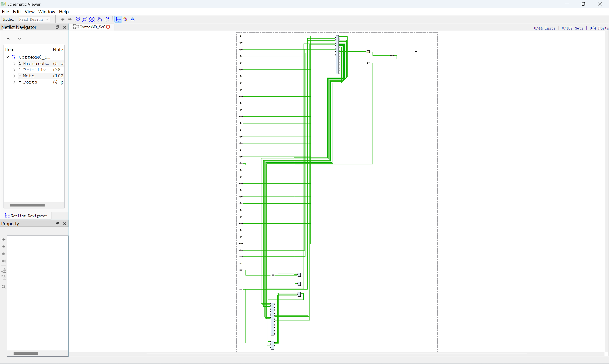Select the Nets tree item

pos(29,76)
